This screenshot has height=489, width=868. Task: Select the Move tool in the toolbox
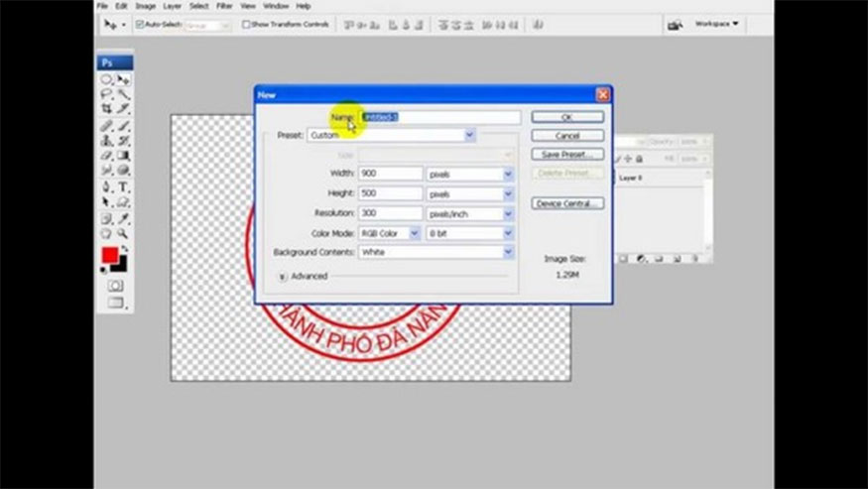tap(123, 79)
